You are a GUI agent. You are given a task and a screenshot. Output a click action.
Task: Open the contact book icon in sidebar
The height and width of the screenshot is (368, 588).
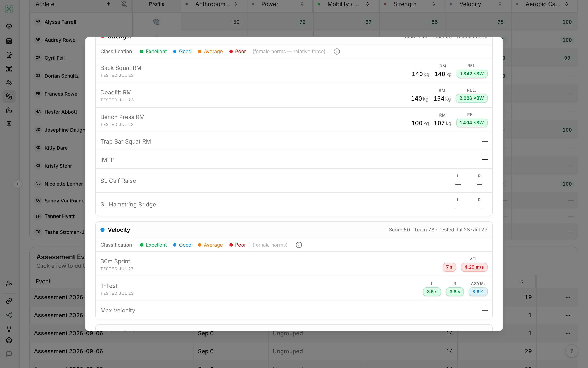click(9, 124)
